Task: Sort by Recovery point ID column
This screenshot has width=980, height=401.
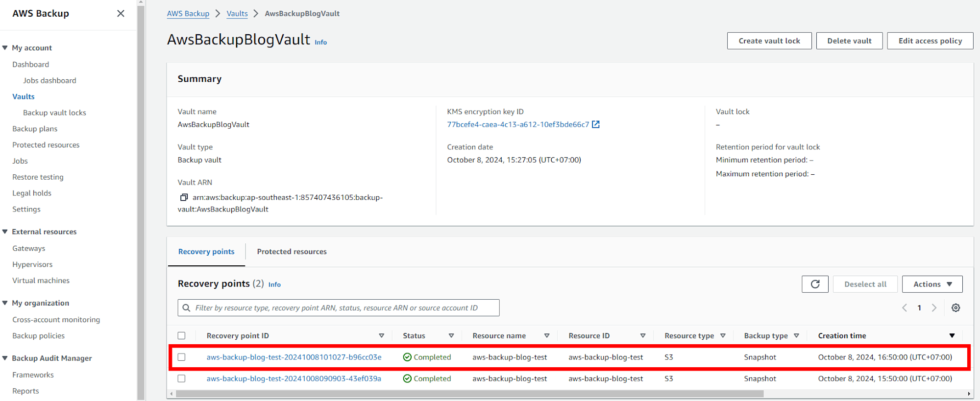Action: click(381, 336)
